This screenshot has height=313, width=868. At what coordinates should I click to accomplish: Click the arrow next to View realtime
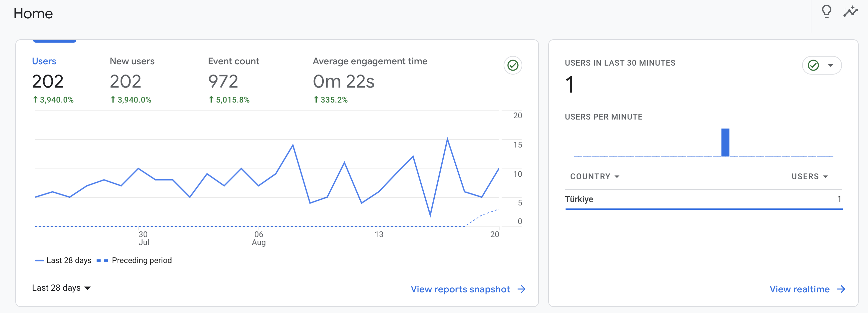coord(841,289)
